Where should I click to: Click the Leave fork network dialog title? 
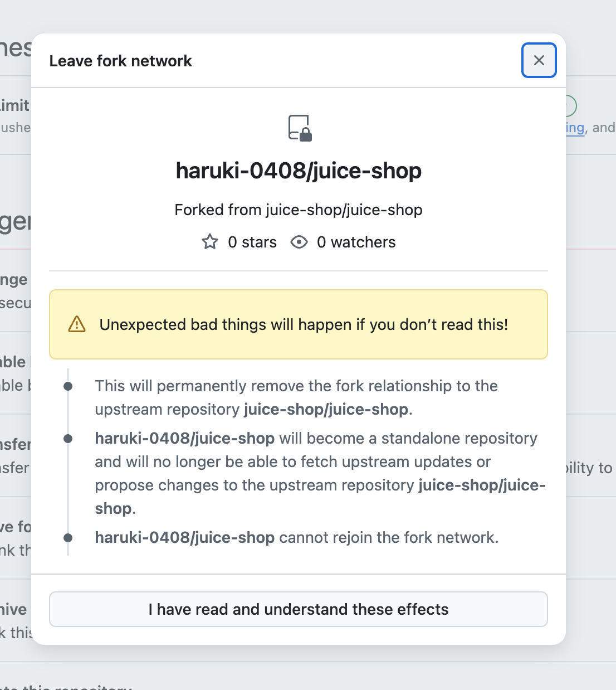(120, 61)
